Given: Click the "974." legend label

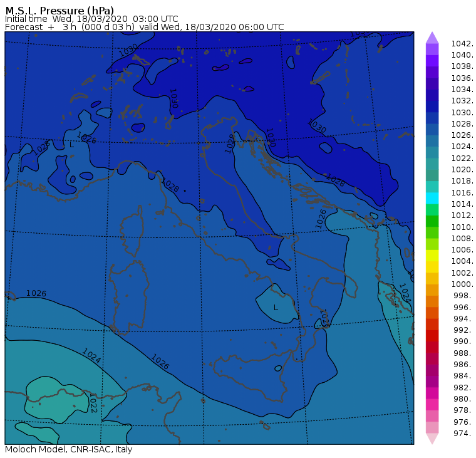Looking at the screenshot, I should coord(463,433).
